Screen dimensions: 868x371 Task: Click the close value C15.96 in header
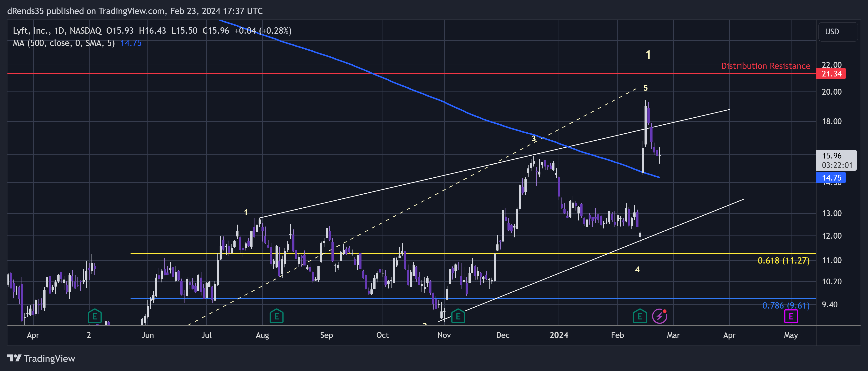point(216,31)
